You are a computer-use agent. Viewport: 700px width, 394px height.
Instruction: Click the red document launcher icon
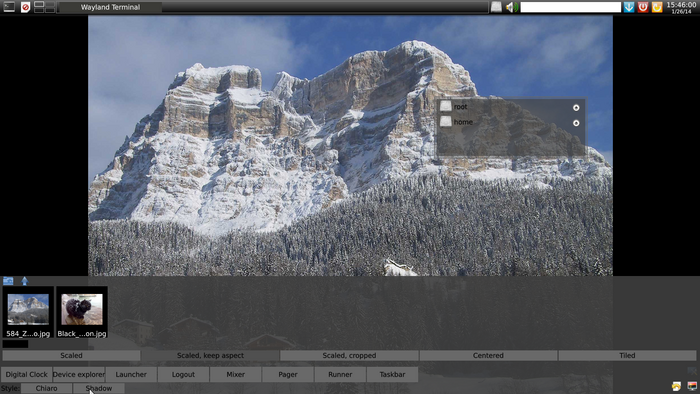tap(25, 7)
